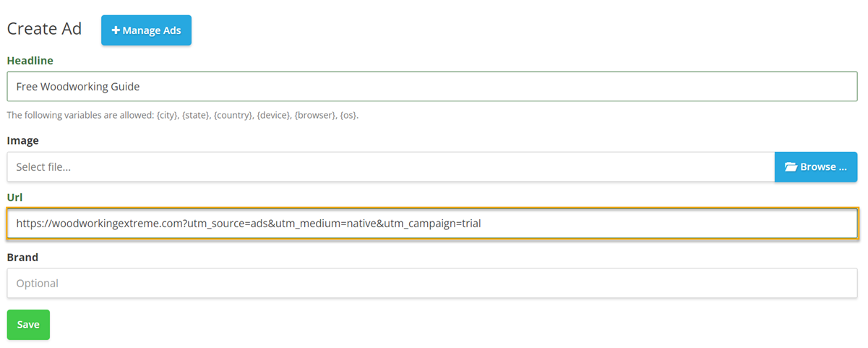The height and width of the screenshot is (348, 868).
Task: Click the Image field label
Action: pyautogui.click(x=22, y=140)
